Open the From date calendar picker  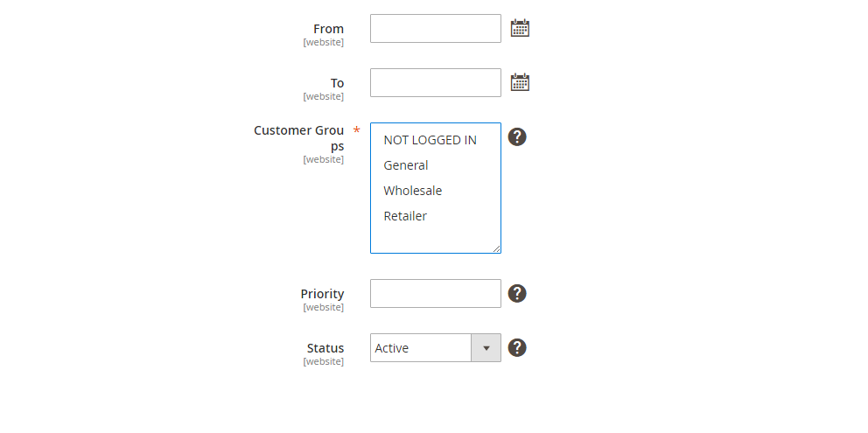pos(520,28)
